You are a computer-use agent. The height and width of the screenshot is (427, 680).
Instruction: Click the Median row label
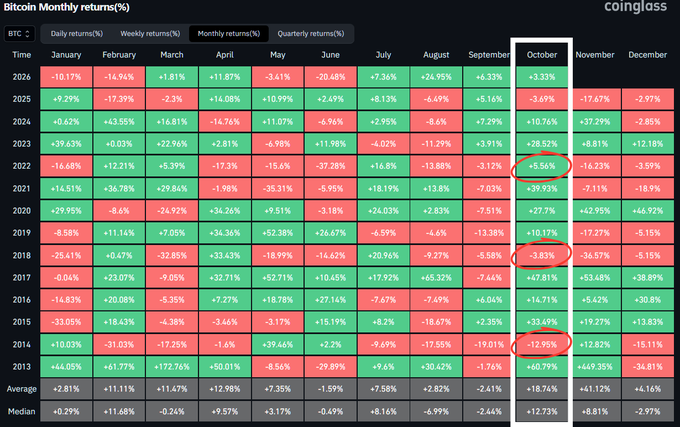tap(22, 411)
